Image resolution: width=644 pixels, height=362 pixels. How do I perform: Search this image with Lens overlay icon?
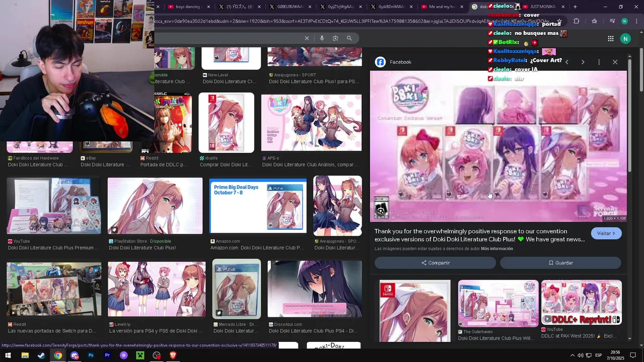click(381, 211)
